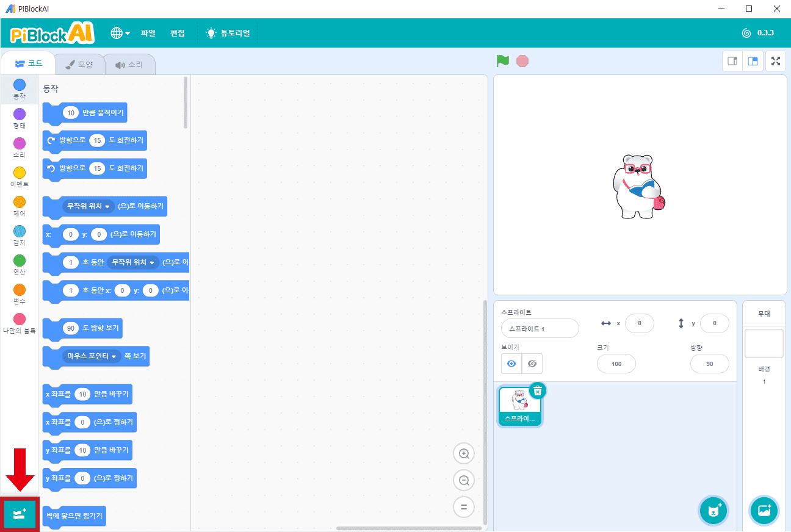Click the 0.3.3 version indicator
This screenshot has width=791, height=532.
tap(758, 33)
